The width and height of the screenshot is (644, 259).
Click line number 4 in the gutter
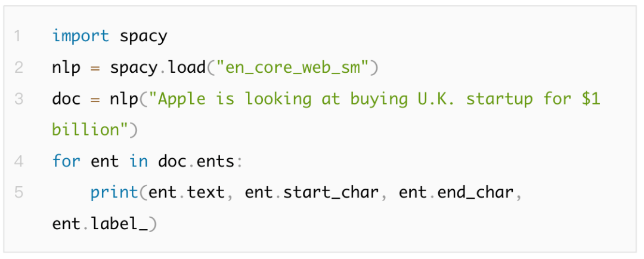coord(18,161)
